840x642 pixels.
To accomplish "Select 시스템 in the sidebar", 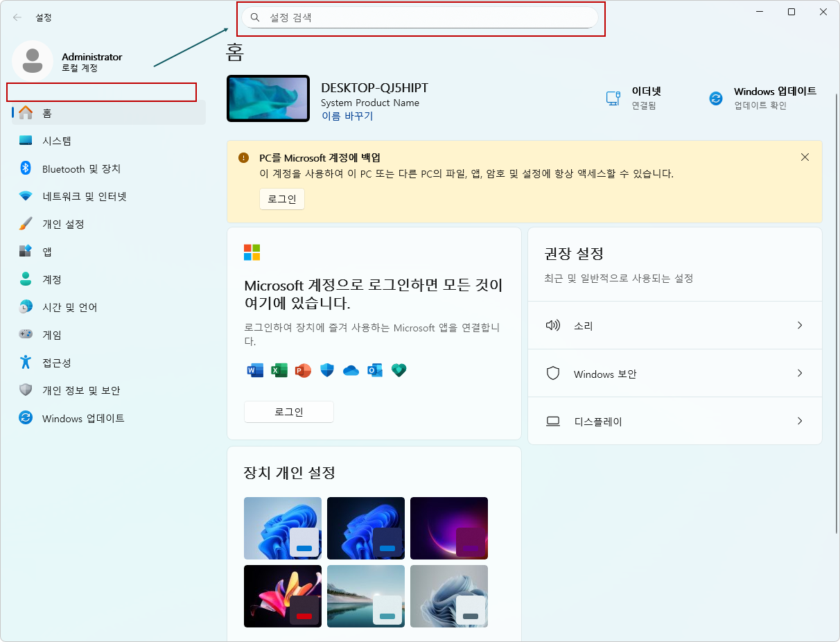I will (109, 141).
